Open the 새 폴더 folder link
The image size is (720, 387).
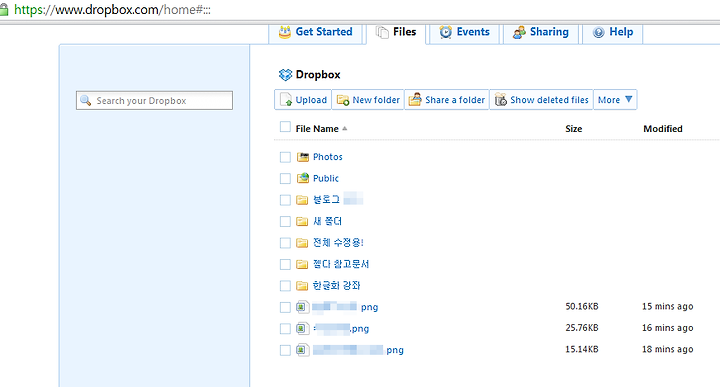point(327,221)
